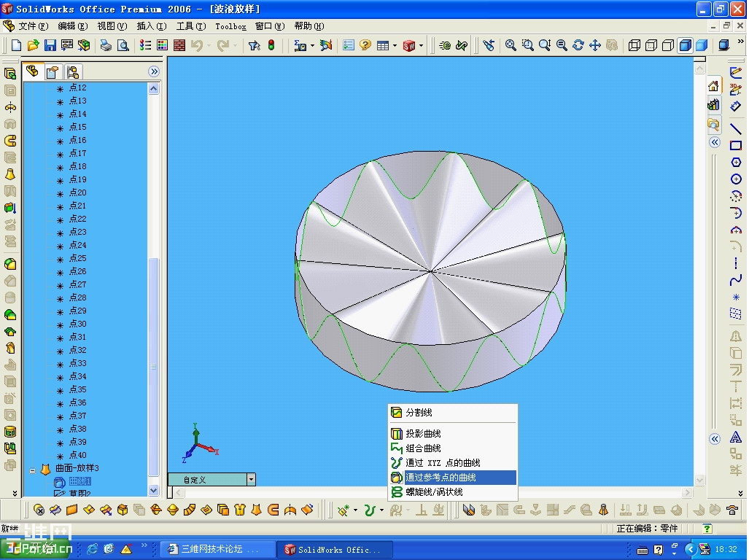Click the Lofted Surface icon in bottom toolbar

coord(257,510)
